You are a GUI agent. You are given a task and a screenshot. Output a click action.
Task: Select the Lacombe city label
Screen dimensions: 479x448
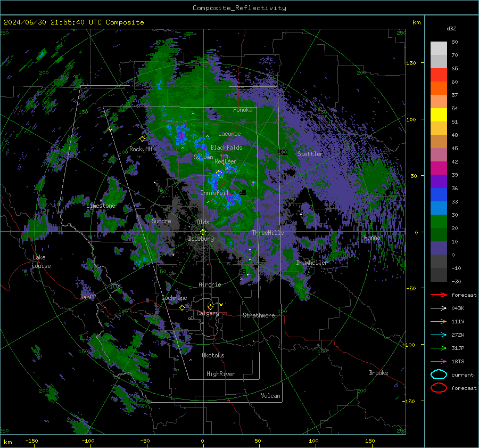[229, 134]
